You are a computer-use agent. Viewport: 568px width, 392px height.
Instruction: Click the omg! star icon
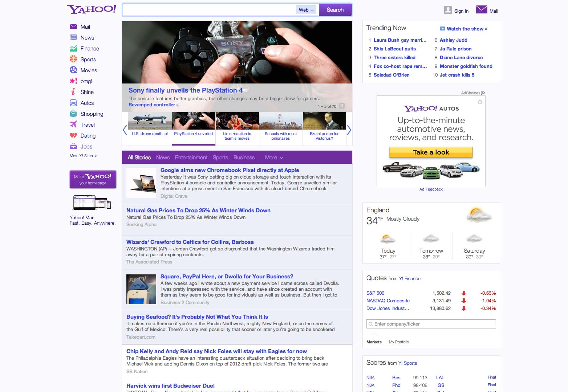coord(73,81)
